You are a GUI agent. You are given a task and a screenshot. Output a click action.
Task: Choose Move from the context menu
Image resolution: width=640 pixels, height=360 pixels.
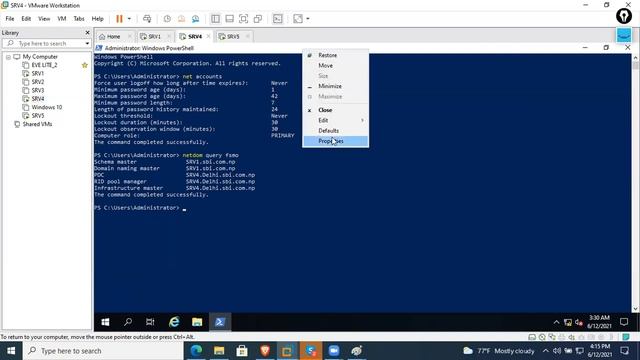(336, 65)
